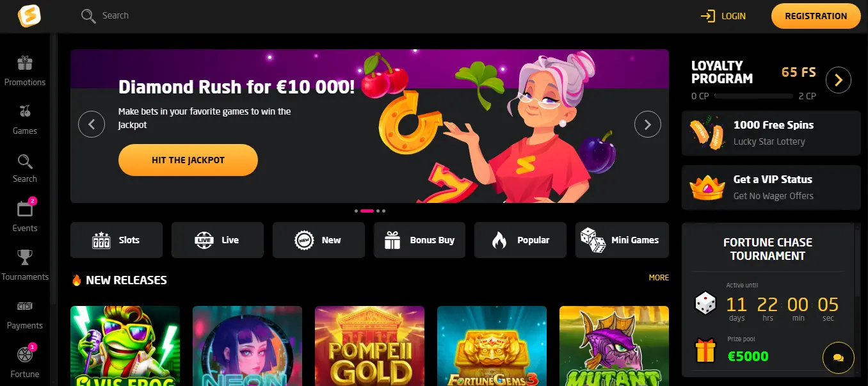Viewport: 868px width, 386px height.
Task: Click the Registration button
Action: (x=816, y=16)
